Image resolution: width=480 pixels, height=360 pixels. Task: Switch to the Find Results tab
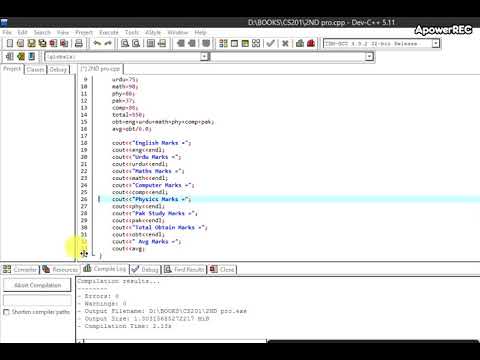click(x=184, y=269)
